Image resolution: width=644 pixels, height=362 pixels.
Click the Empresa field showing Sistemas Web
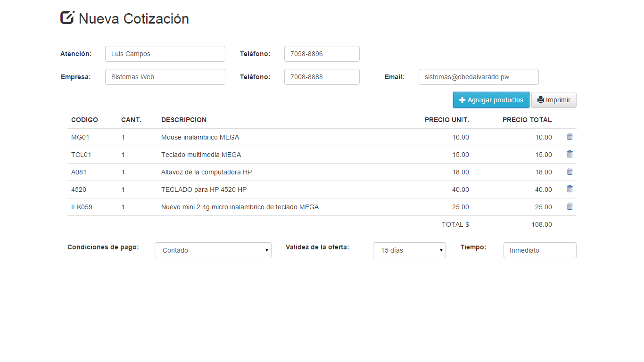coord(165,76)
